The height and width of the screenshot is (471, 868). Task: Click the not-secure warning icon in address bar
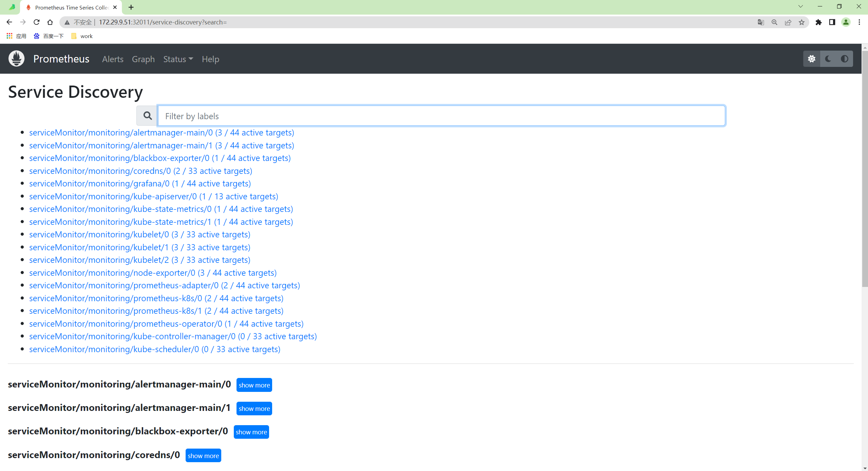(x=67, y=22)
